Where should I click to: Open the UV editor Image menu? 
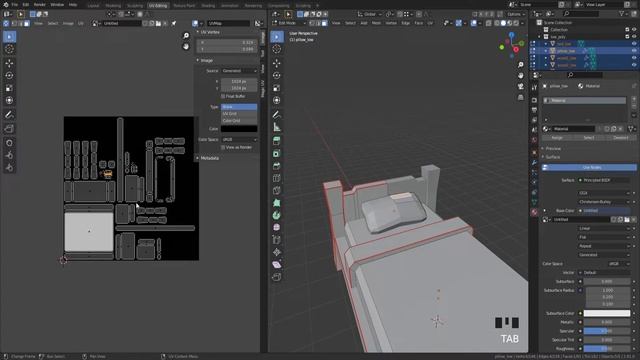pos(68,24)
